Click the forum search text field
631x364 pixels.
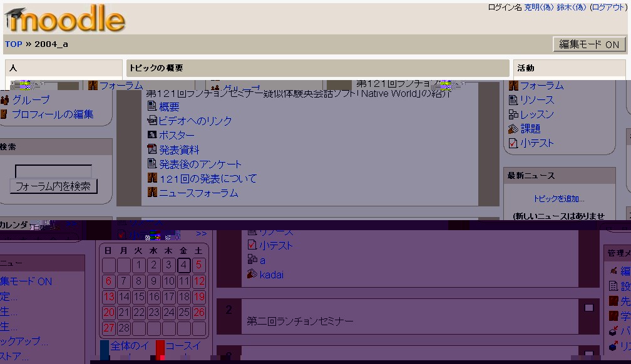tap(53, 171)
